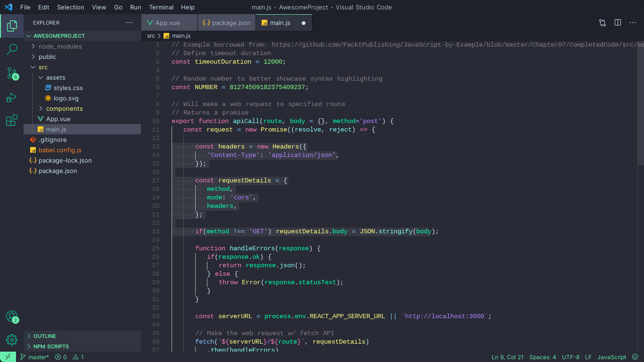The image size is (644, 362).
Task: Click line number 23 in gutter
Action: tap(156, 231)
